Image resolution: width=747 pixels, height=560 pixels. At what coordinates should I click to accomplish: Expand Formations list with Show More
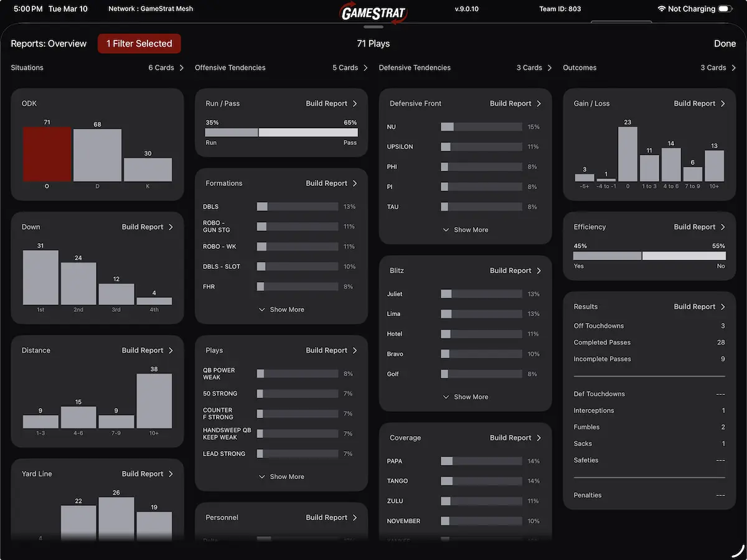281,309
